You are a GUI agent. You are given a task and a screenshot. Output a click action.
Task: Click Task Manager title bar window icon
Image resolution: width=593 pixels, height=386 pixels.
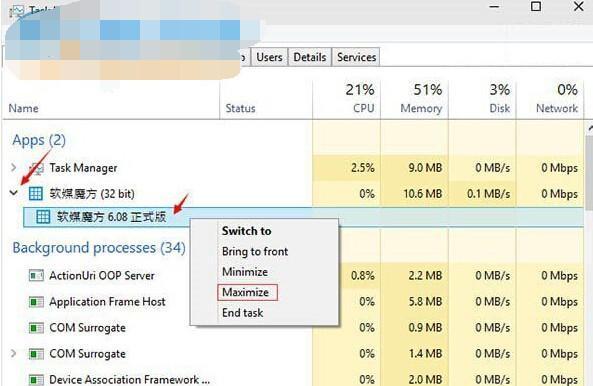pyautogui.click(x=17, y=11)
